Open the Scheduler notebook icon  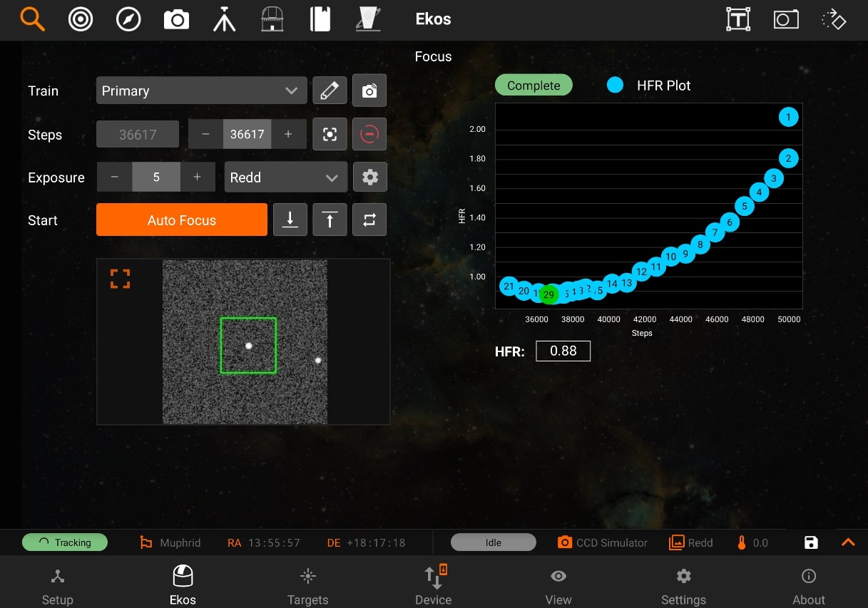[x=320, y=19]
